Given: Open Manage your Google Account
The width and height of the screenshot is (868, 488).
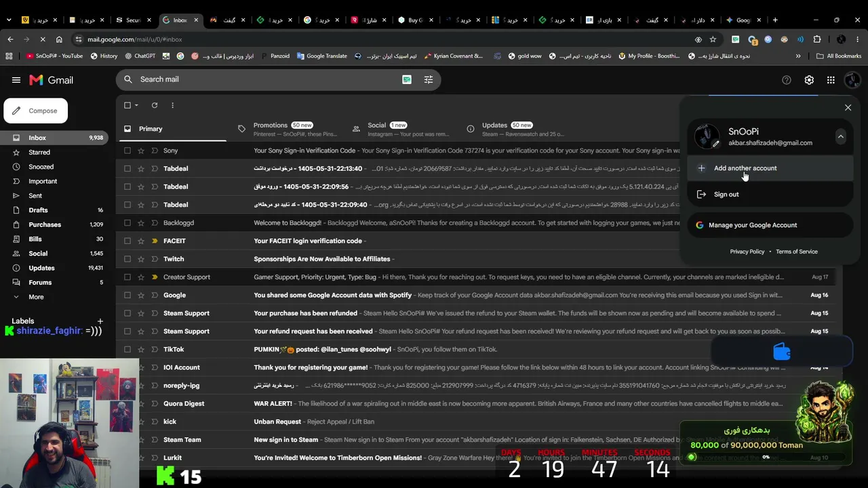Looking at the screenshot, I should (x=770, y=225).
